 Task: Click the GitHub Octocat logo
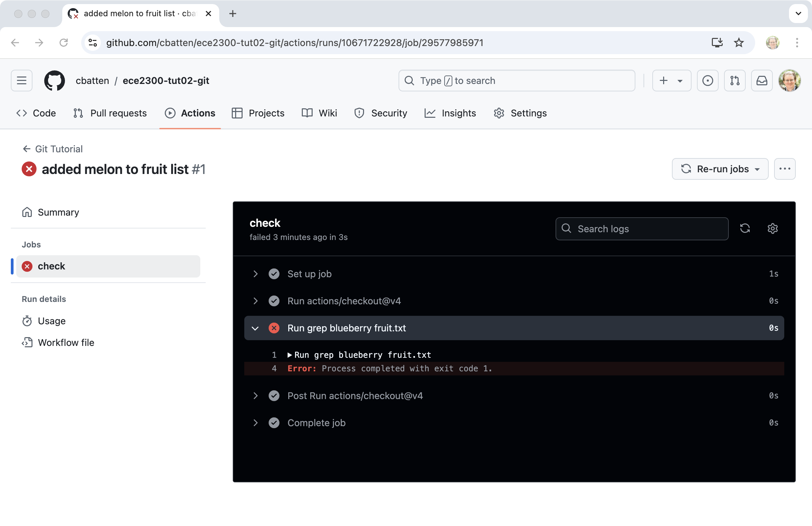tap(54, 81)
